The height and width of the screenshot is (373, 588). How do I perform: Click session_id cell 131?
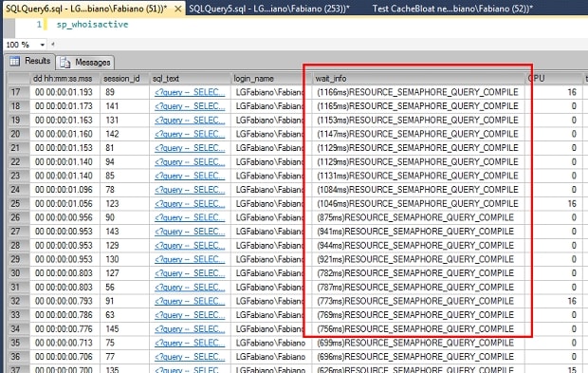124,121
